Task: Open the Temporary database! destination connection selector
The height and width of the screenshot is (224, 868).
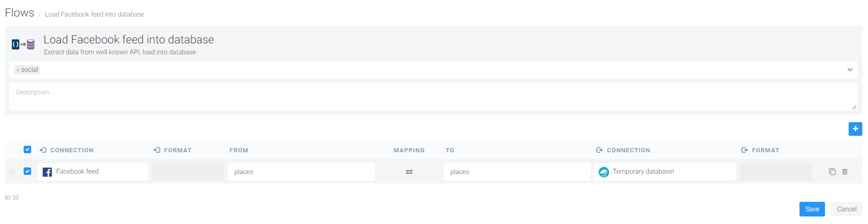Action: point(665,172)
